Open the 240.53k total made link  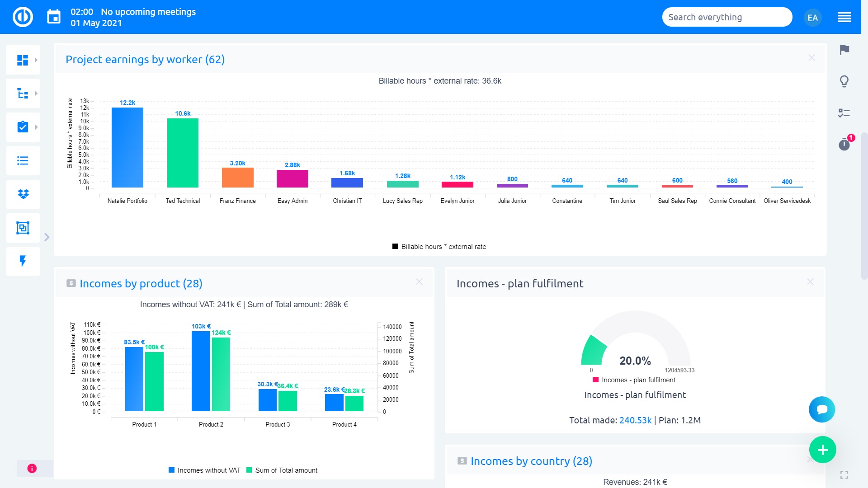pyautogui.click(x=636, y=420)
